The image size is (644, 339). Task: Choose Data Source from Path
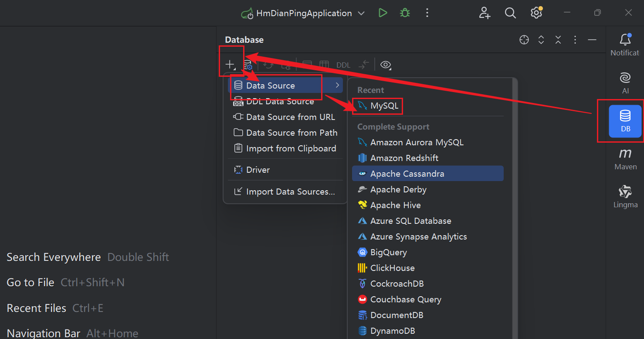point(285,133)
